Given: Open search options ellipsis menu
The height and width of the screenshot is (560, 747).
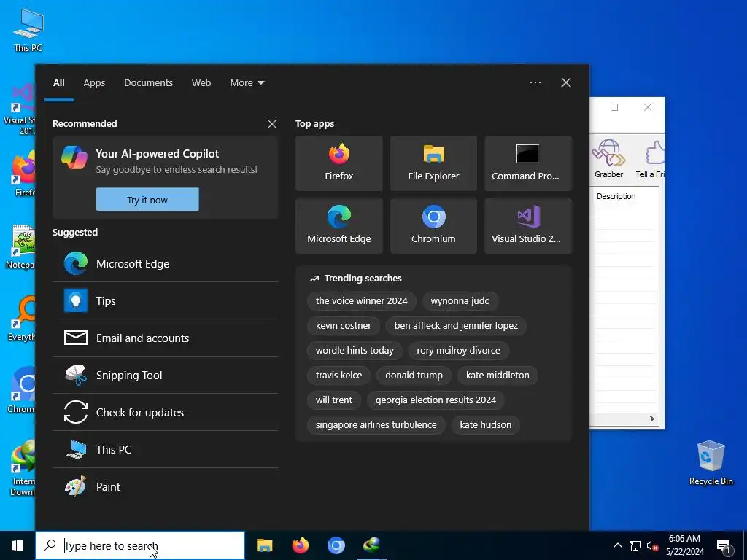Looking at the screenshot, I should (535, 82).
